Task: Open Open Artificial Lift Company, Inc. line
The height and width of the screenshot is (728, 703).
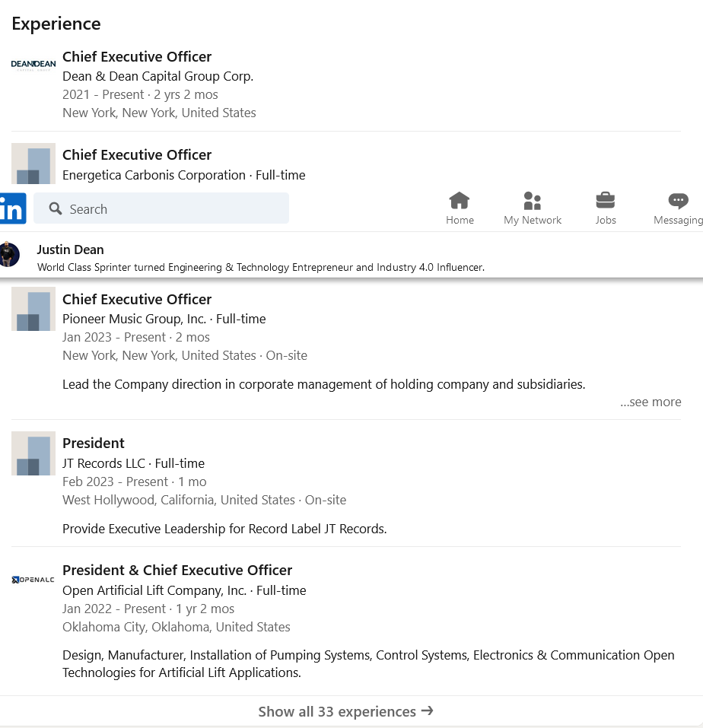Action: 184,590
